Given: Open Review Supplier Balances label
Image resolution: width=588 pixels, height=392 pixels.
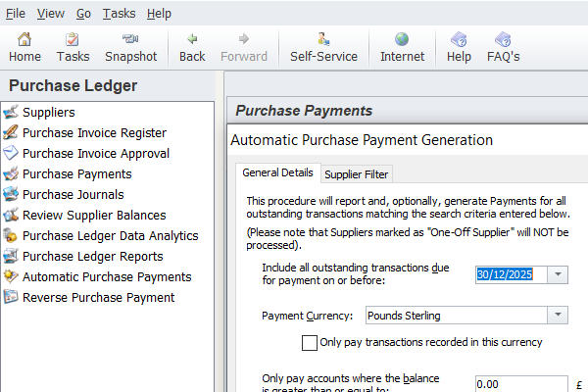Looking at the screenshot, I should click(x=94, y=215).
